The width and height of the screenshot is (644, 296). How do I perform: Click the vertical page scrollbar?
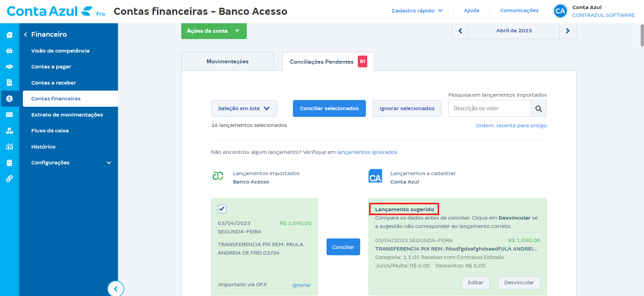[642, 35]
